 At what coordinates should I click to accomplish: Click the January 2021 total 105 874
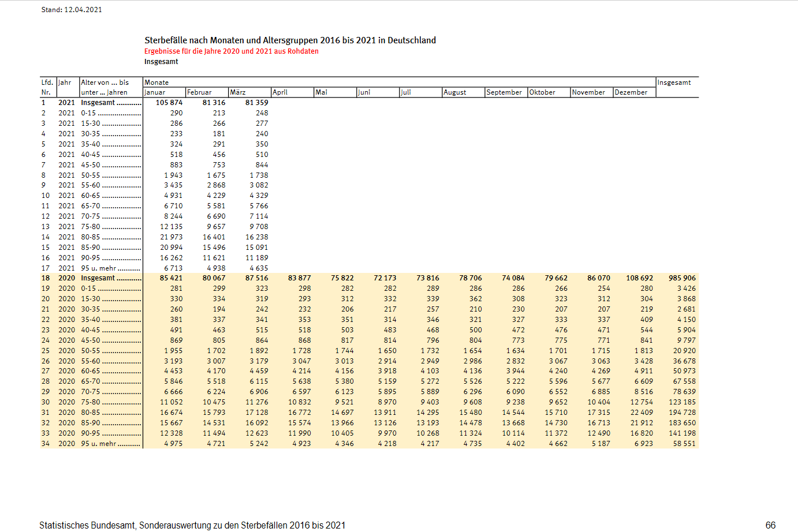(169, 103)
